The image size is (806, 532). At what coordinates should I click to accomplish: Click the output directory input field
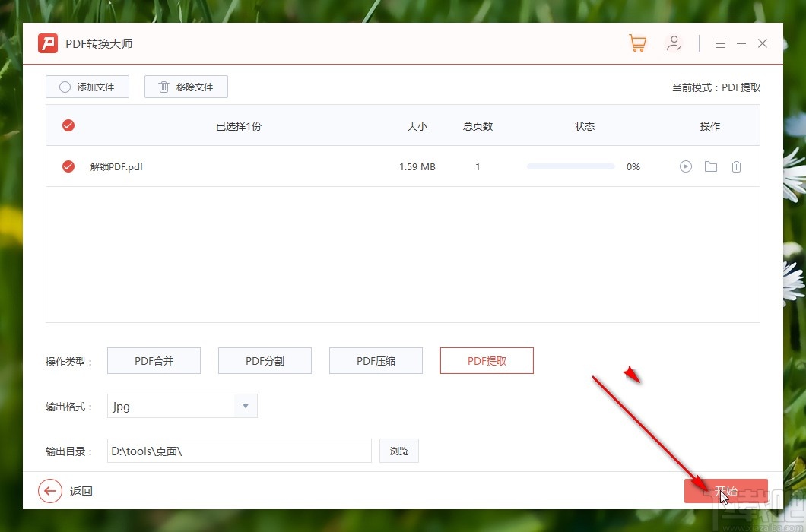(x=239, y=451)
